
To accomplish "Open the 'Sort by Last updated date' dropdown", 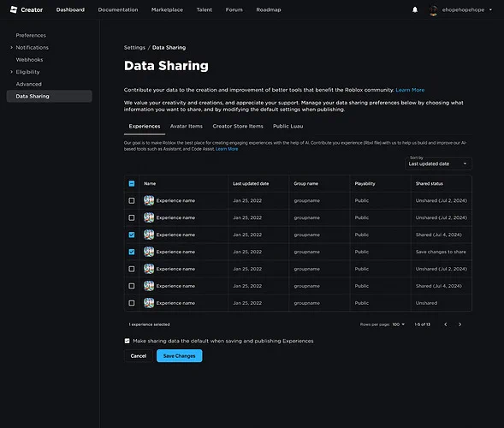I will pyautogui.click(x=438, y=163).
